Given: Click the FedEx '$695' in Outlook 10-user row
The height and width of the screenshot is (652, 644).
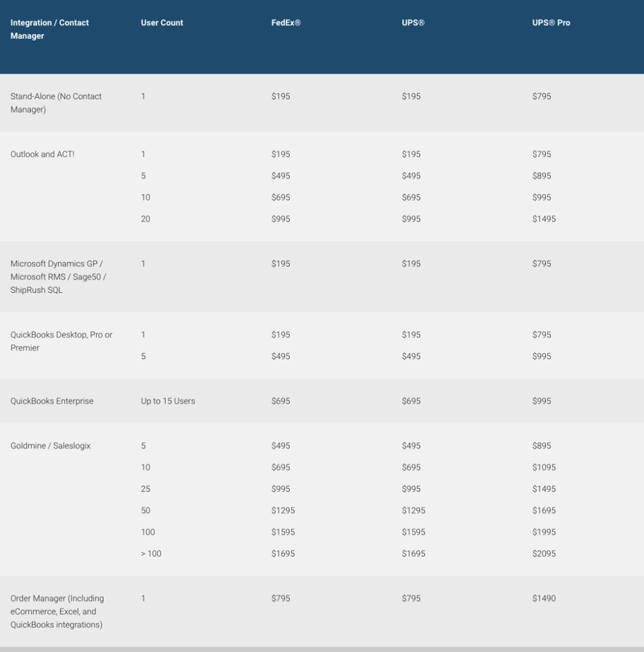Looking at the screenshot, I should coord(281,198).
